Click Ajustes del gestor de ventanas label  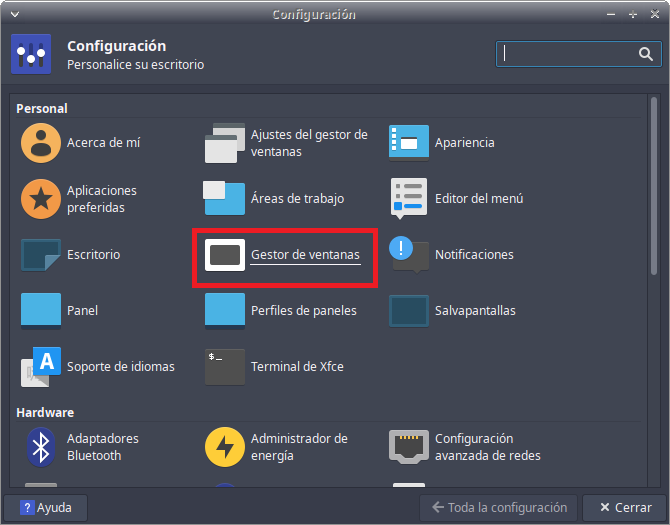pos(309,143)
